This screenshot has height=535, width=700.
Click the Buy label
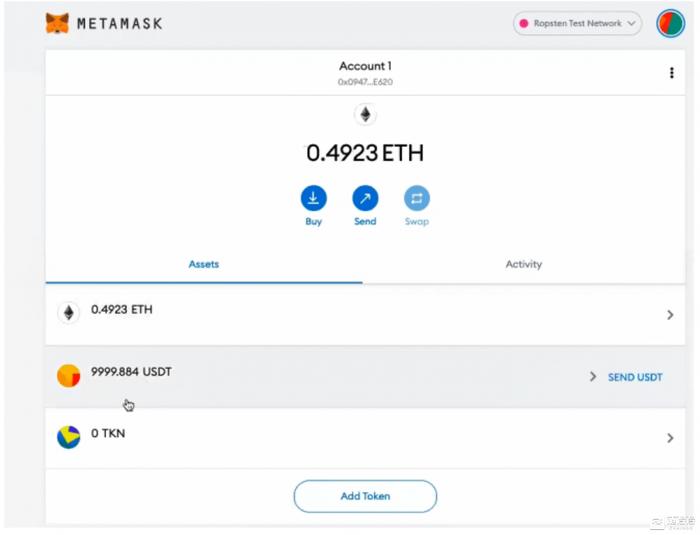point(313,222)
